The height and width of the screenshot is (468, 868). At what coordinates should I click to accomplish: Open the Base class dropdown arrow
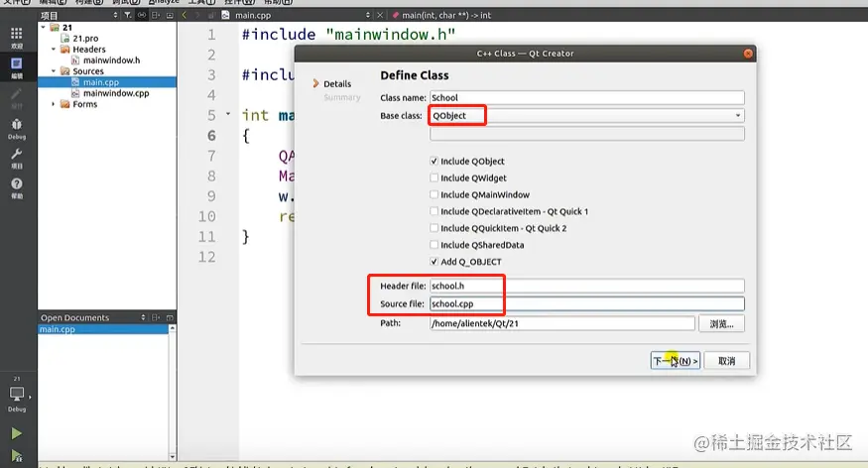point(737,116)
